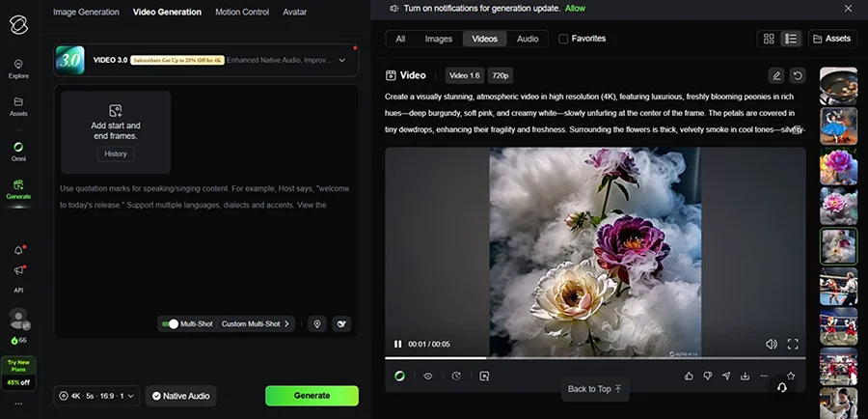868x419 pixels.
Task: Expand Custom Multi-Shot options
Action: (256, 323)
